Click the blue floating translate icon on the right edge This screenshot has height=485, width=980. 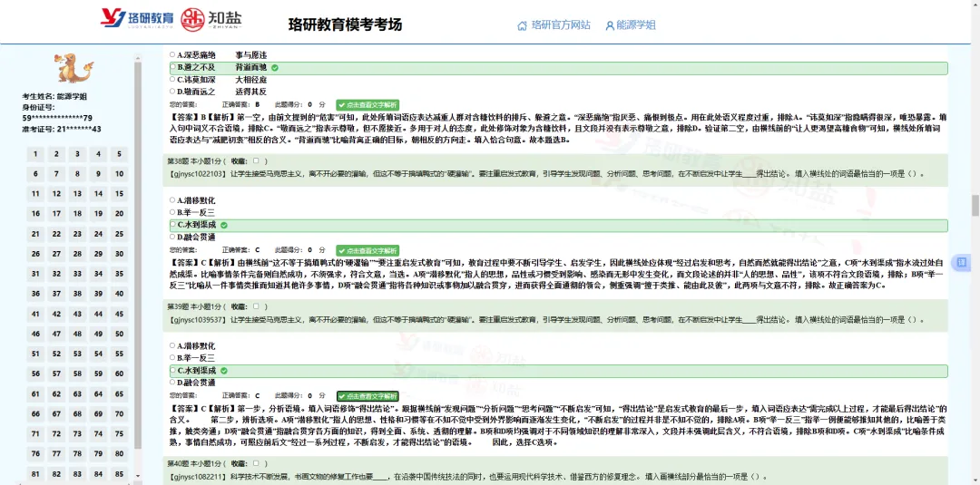(x=962, y=264)
